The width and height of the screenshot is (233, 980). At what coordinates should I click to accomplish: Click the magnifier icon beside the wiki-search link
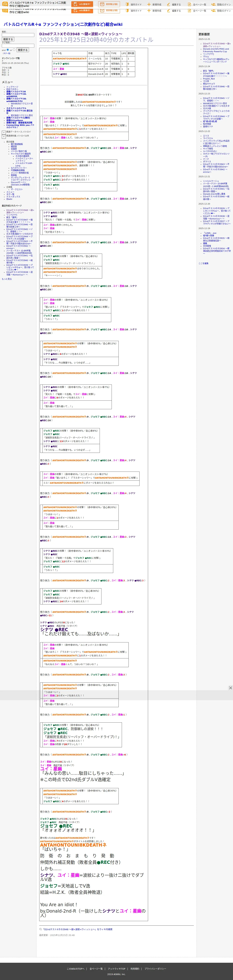pos(41,929)
